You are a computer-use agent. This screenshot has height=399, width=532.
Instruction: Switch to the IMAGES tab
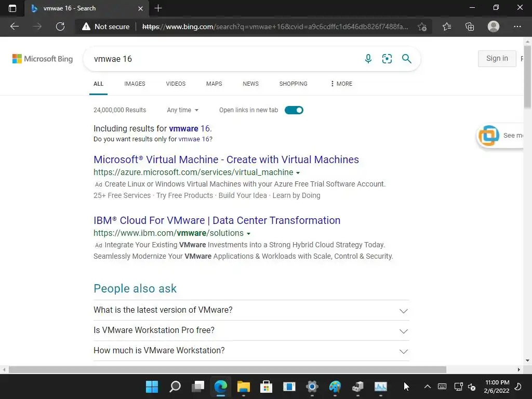[135, 84]
